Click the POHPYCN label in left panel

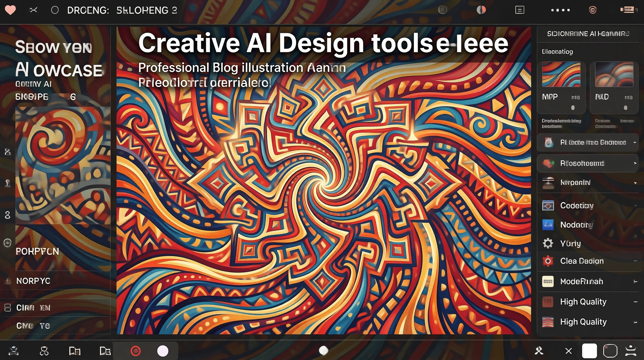pyautogui.click(x=37, y=251)
